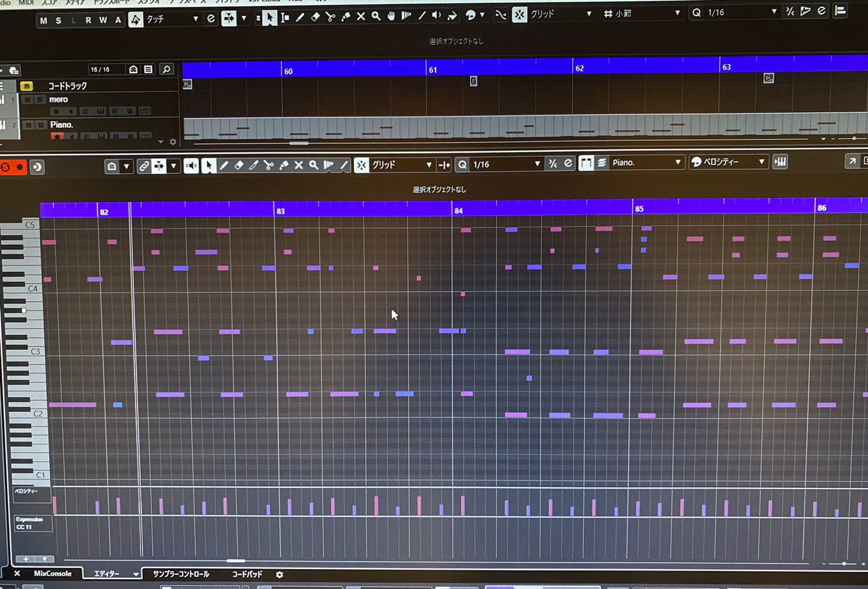Open the Key Editor settings gear in bottom tab bar
This screenshot has width=868, height=589.
(280, 574)
